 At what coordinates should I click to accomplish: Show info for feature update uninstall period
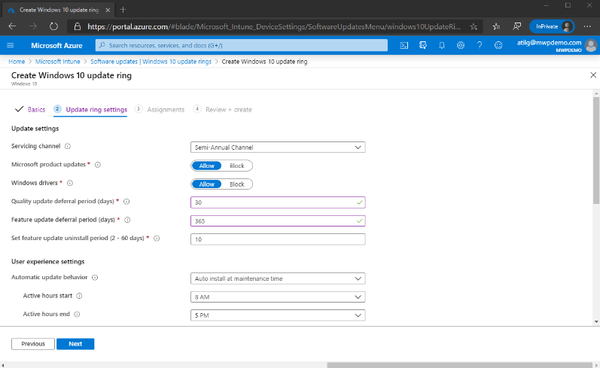pos(157,238)
